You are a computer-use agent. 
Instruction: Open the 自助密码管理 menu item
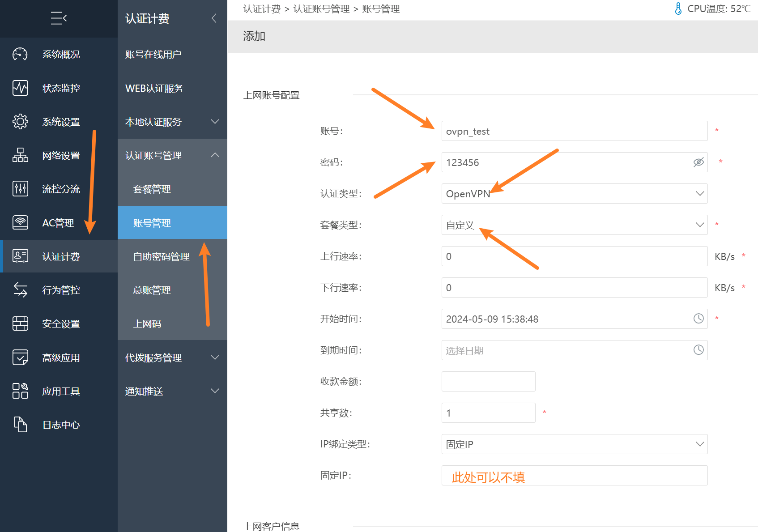[x=161, y=256]
